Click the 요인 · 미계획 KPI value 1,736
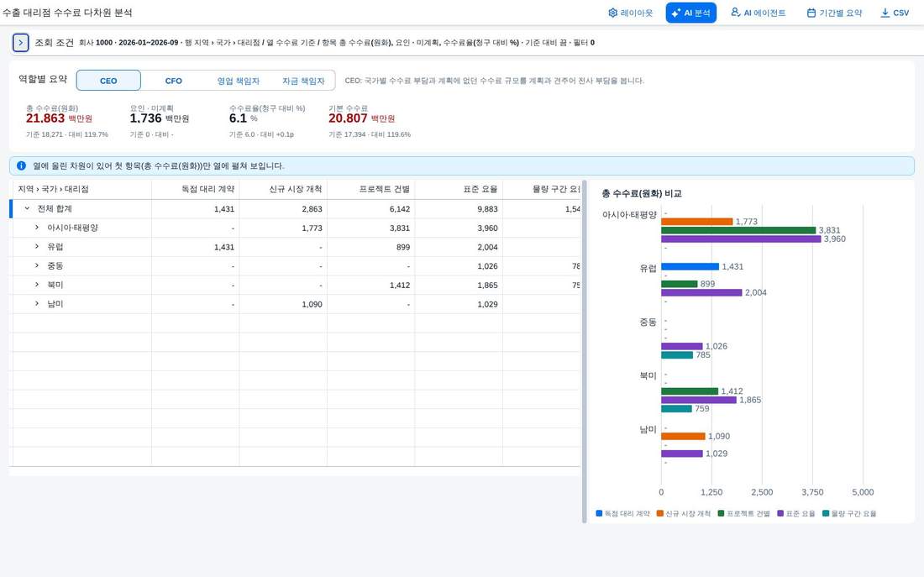The image size is (924, 577). pos(145,118)
